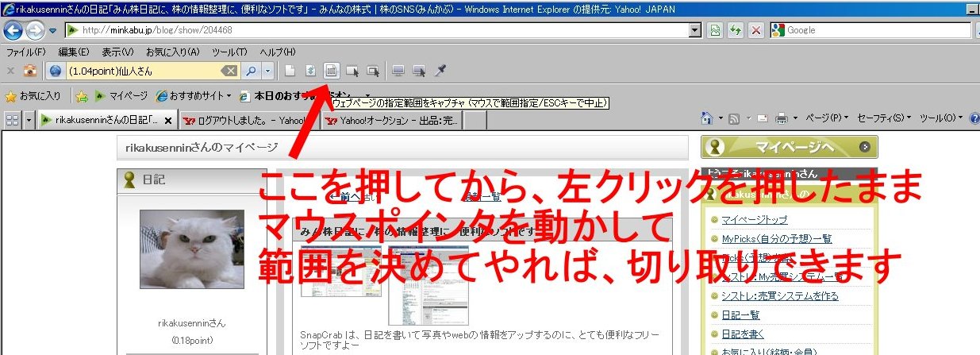Capture top-level window with pointer icon
Screen dimensions: 980x355
[373, 71]
